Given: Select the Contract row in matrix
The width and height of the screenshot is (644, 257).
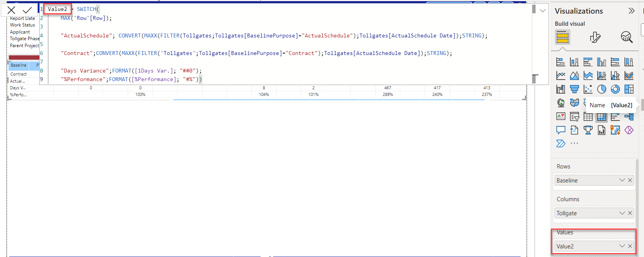Looking at the screenshot, I should tap(19, 74).
